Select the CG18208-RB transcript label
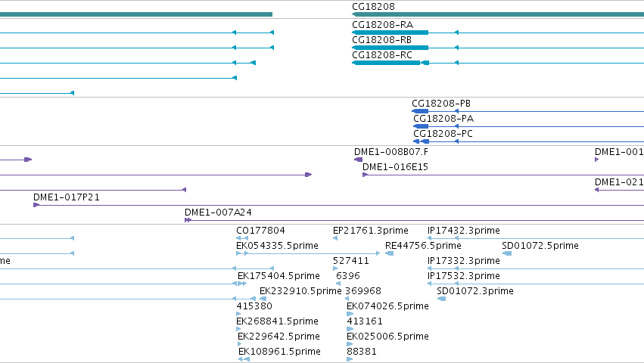644x363 pixels. [x=381, y=40]
